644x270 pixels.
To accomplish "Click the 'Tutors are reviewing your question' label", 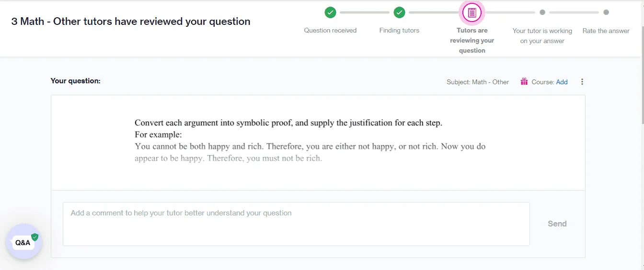I will tap(472, 40).
